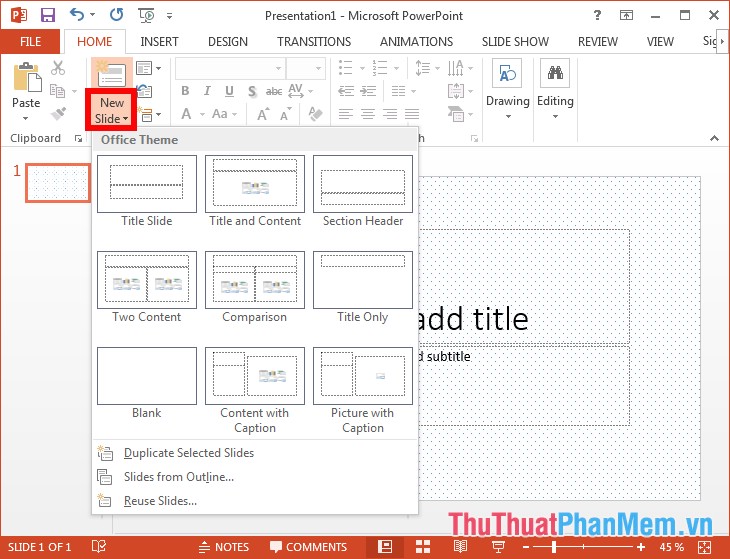This screenshot has height=559, width=730.
Task: Switch to the ANIMATIONS tab
Action: coord(416,41)
